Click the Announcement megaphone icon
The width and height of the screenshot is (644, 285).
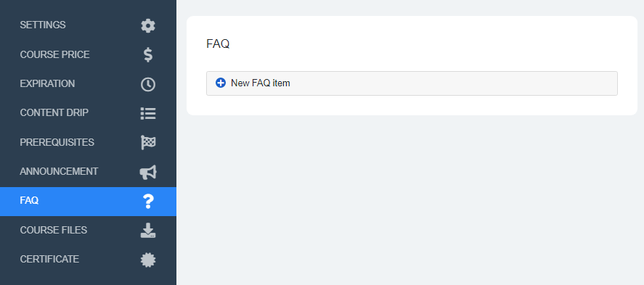pyautogui.click(x=148, y=172)
